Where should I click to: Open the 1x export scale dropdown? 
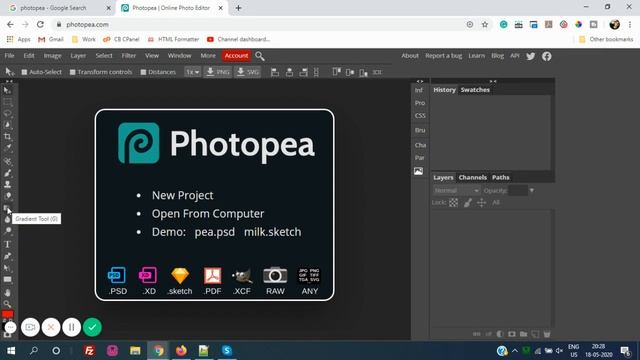(192, 72)
